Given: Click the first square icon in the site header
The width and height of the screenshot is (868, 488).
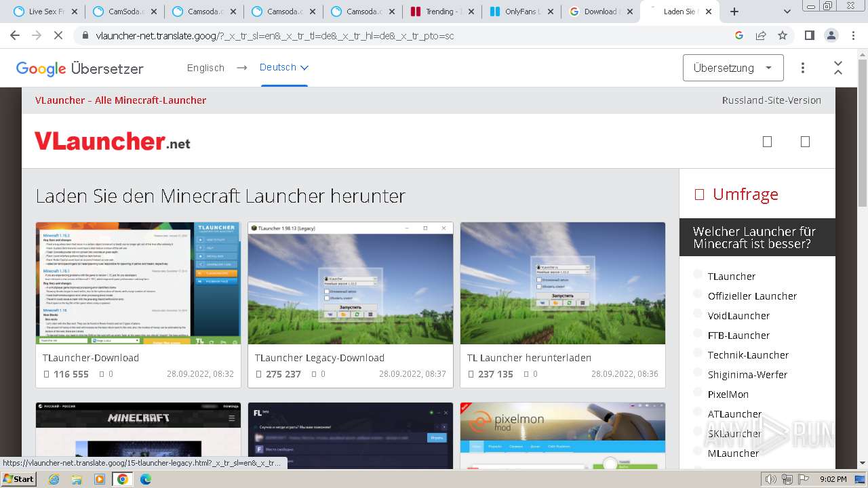Looking at the screenshot, I should [768, 142].
